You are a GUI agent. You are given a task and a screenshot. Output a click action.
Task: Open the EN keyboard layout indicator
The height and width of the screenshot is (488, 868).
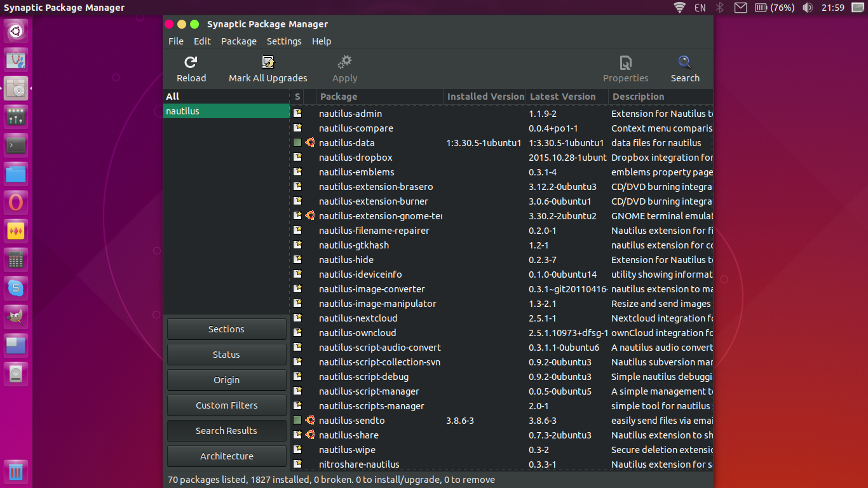point(700,8)
